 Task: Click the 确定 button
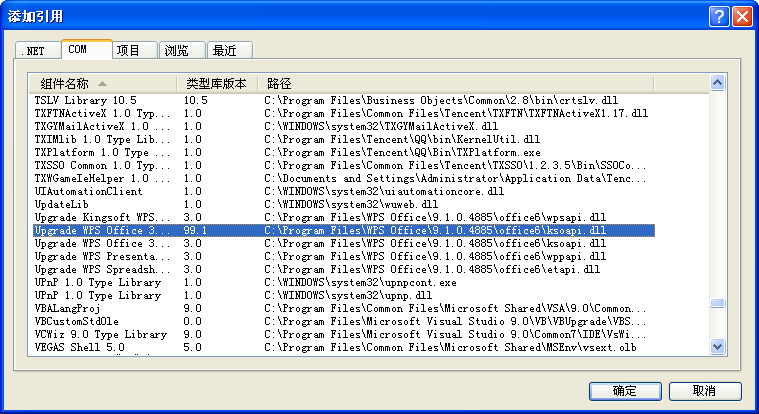tap(625, 391)
